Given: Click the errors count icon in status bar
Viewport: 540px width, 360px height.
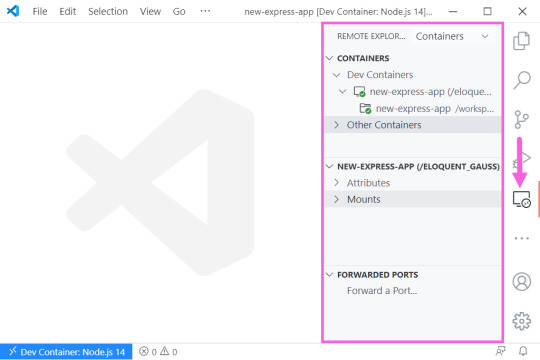Looking at the screenshot, I should tap(144, 351).
